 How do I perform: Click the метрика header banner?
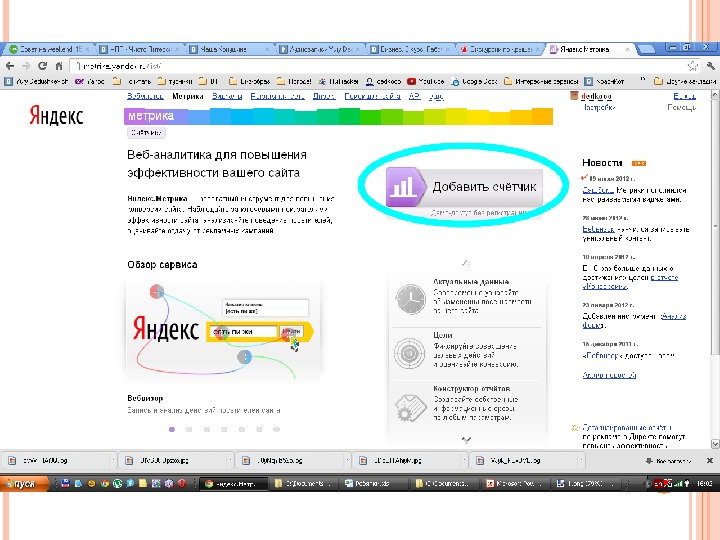tap(338, 116)
